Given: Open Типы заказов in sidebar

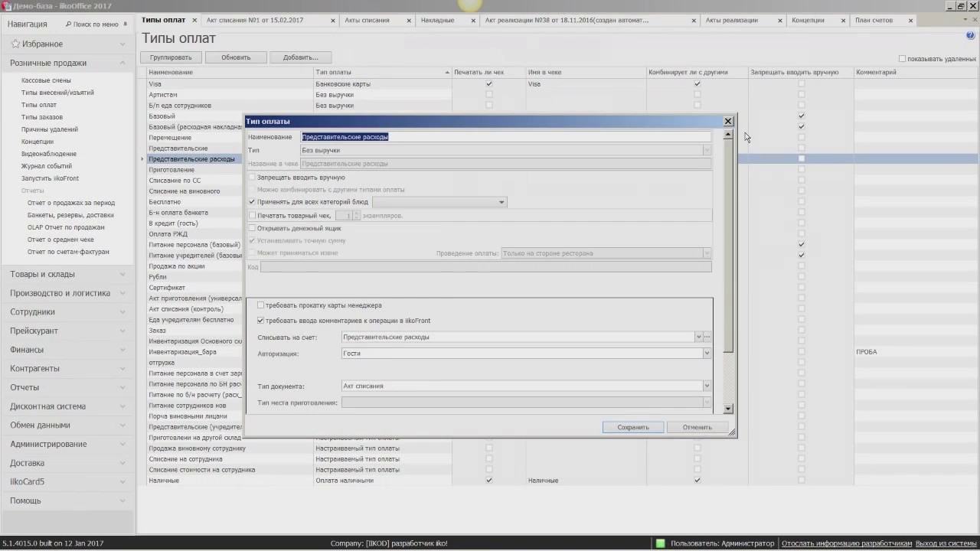Looking at the screenshot, I should [42, 117].
